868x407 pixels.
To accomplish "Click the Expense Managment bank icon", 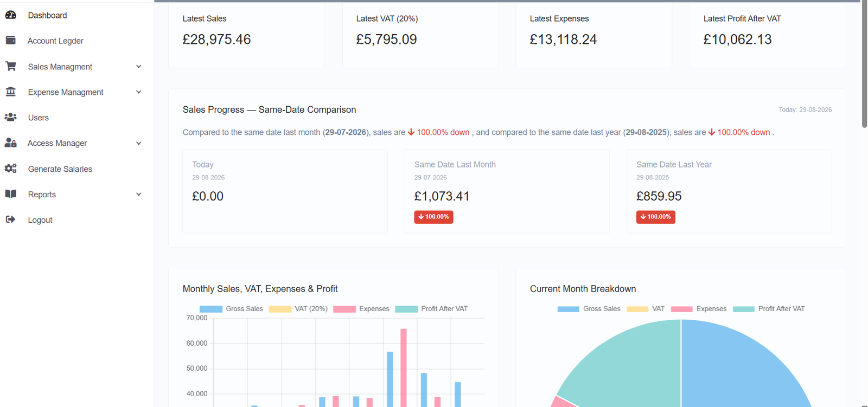I will pos(10,92).
